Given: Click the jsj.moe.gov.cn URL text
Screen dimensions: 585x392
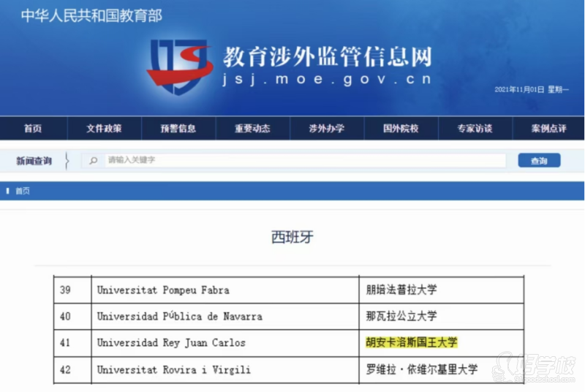Looking at the screenshot, I should point(327,79).
